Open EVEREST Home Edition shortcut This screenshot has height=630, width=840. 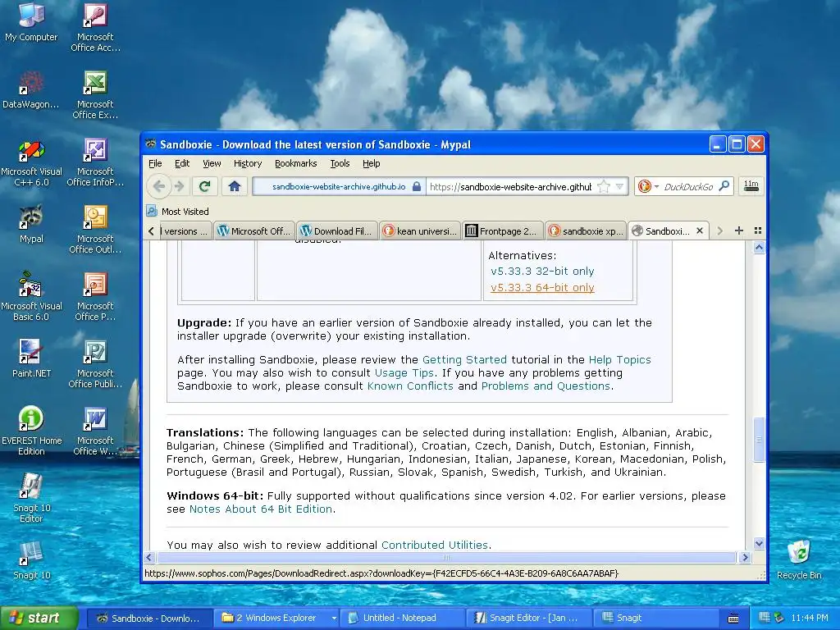point(31,431)
